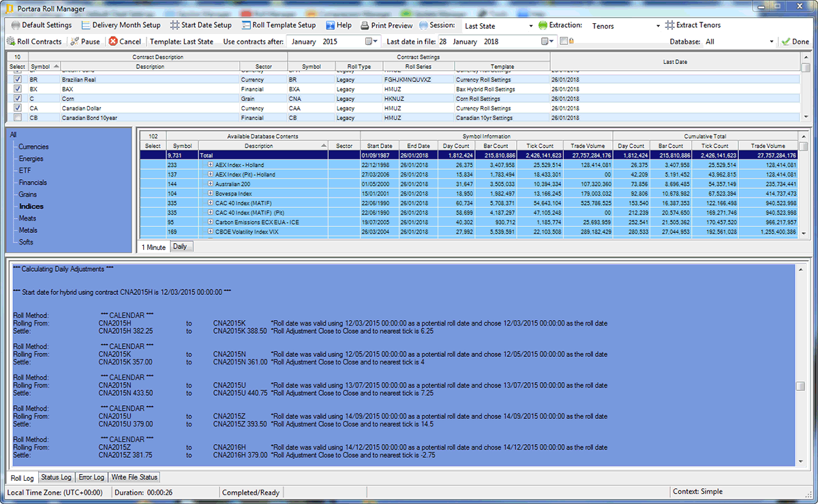Open the Write File Status tab

click(134, 477)
